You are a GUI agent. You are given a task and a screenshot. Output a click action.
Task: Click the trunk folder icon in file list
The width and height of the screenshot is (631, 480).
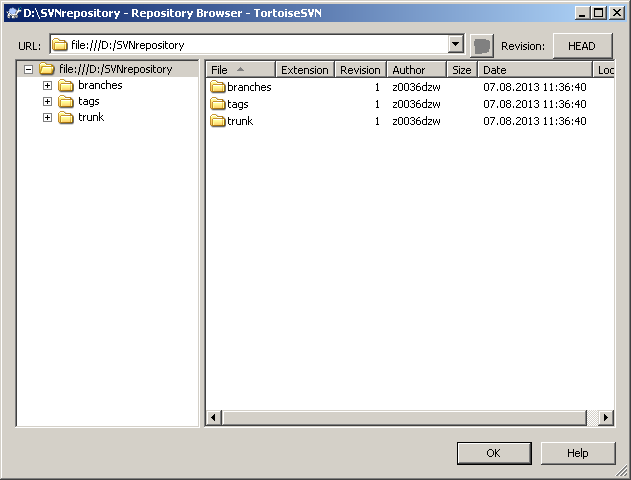click(x=218, y=121)
